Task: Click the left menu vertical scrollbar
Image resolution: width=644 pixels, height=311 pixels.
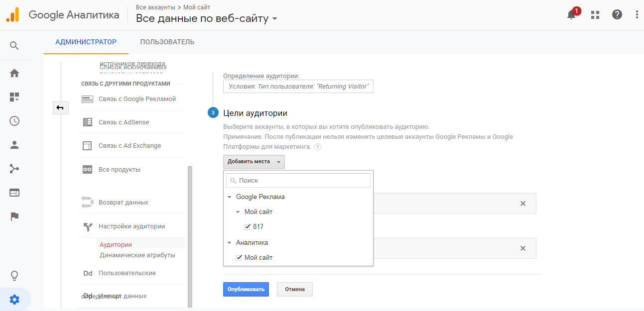Action: pos(190,236)
